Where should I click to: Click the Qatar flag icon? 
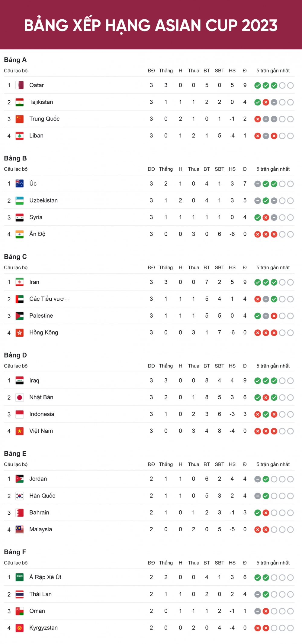pos(20,85)
